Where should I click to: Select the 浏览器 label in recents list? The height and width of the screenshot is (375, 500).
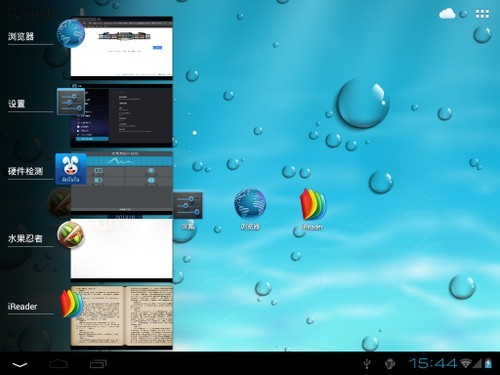[x=21, y=36]
